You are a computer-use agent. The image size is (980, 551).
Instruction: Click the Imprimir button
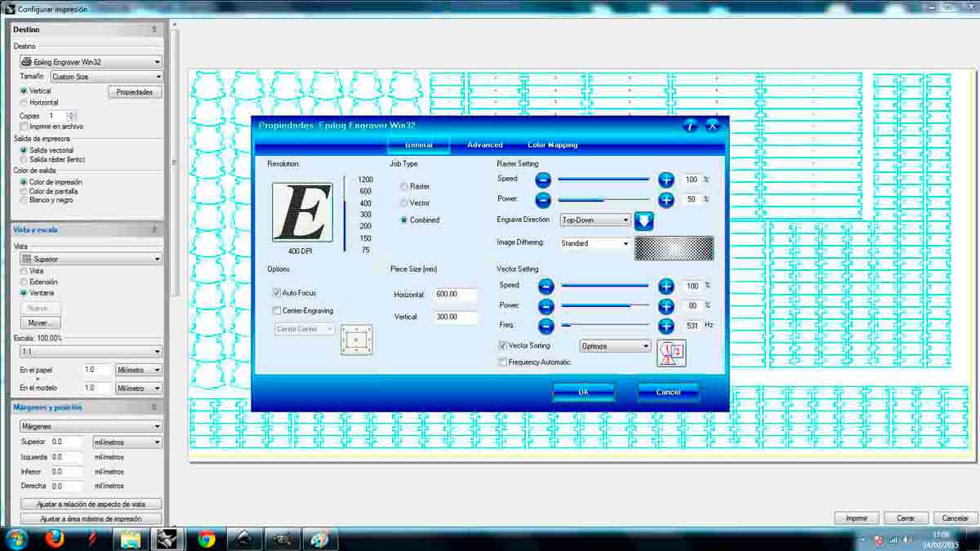click(857, 518)
